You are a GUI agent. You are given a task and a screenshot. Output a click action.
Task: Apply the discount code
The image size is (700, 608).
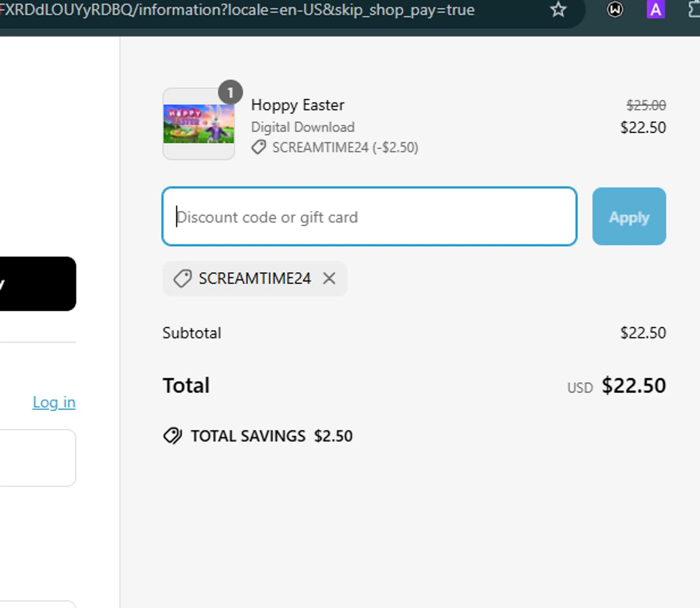(x=629, y=217)
